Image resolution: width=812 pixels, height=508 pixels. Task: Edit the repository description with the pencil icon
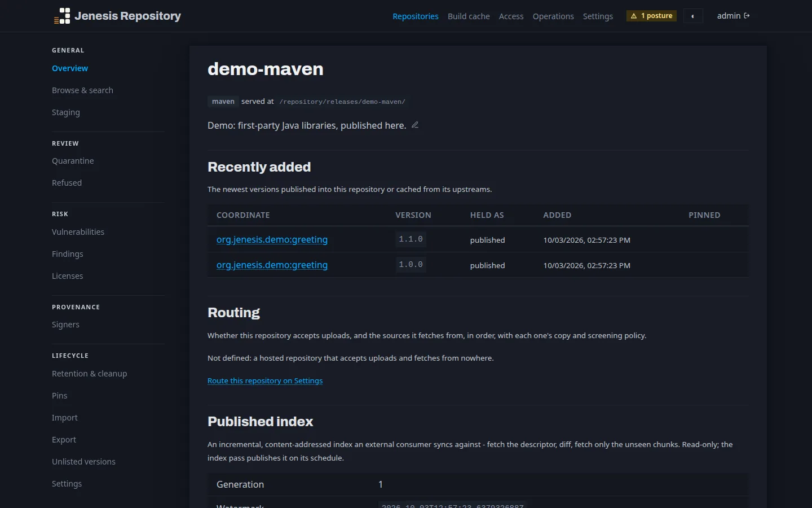coord(415,125)
